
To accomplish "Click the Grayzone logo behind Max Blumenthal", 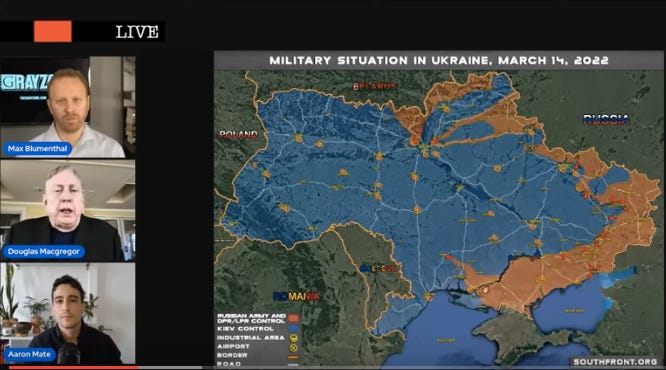I will click(25, 83).
